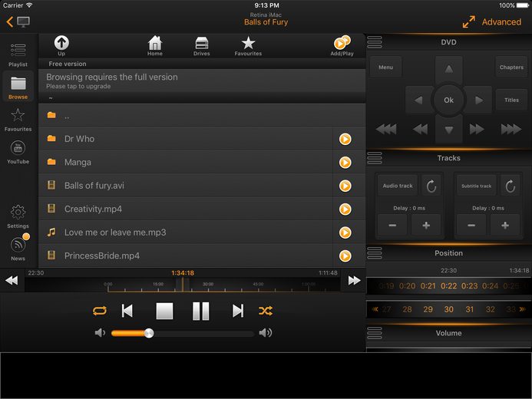
Task: Toggle repeat mode
Action: pos(100,311)
